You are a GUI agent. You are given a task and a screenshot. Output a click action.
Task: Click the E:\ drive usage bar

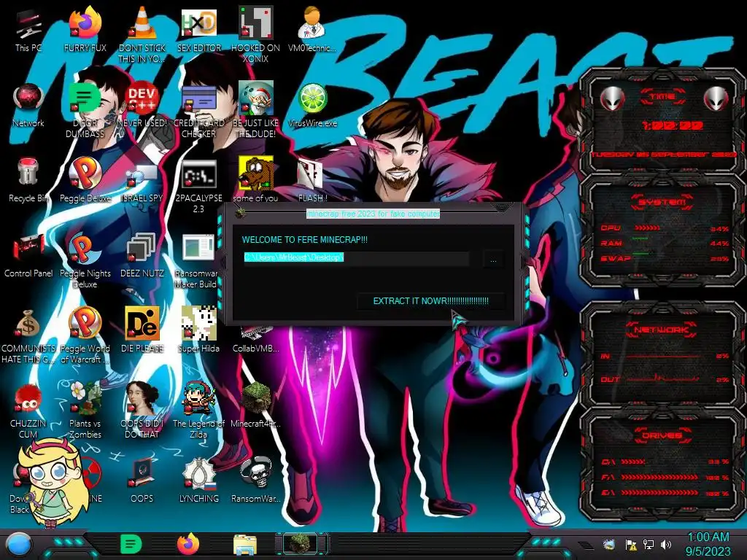(659, 492)
